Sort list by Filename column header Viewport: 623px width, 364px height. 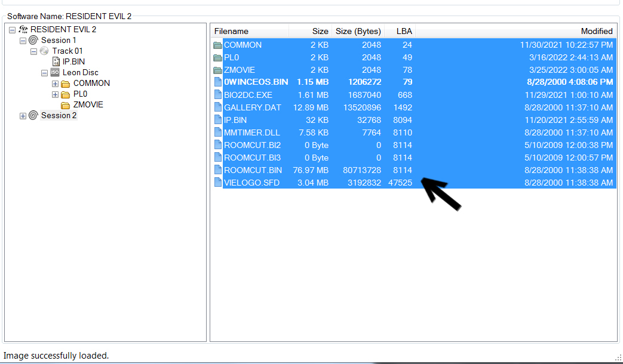[x=250, y=31]
